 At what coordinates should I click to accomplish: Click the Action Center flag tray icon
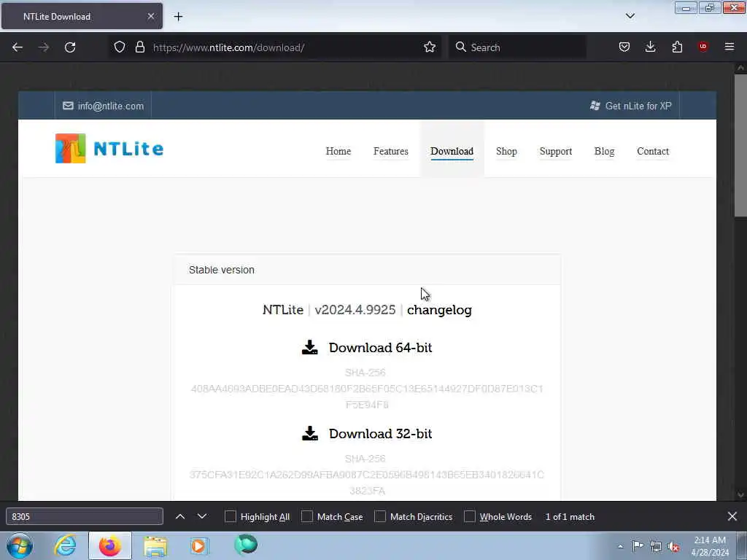[638, 546]
